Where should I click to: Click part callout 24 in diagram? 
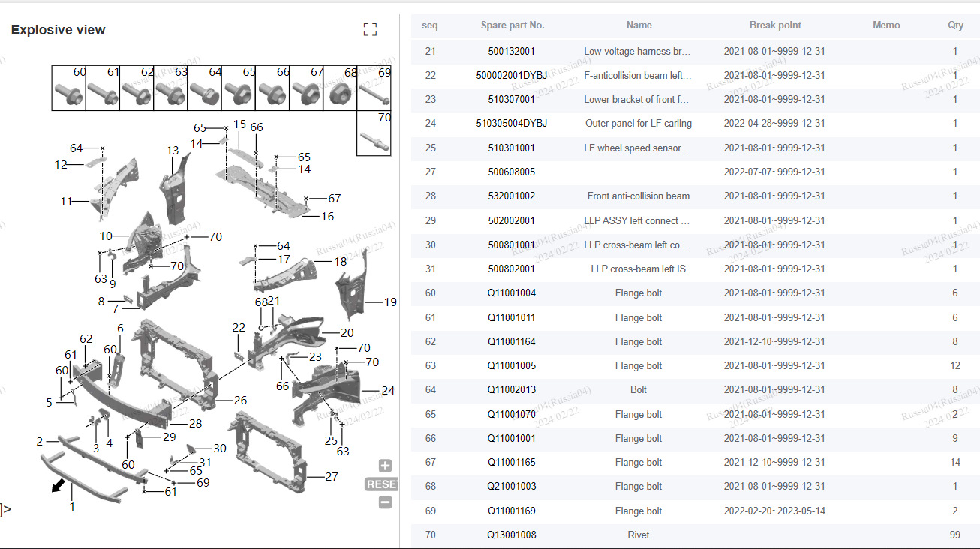388,390
